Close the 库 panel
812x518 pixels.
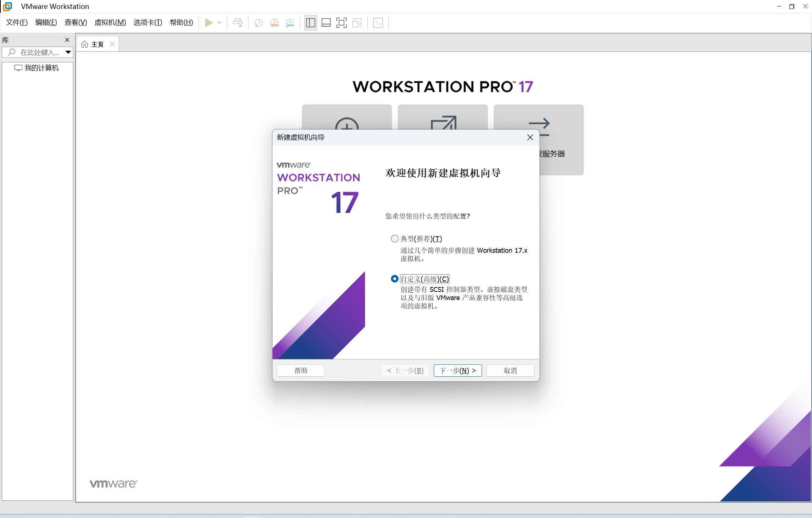(67, 40)
